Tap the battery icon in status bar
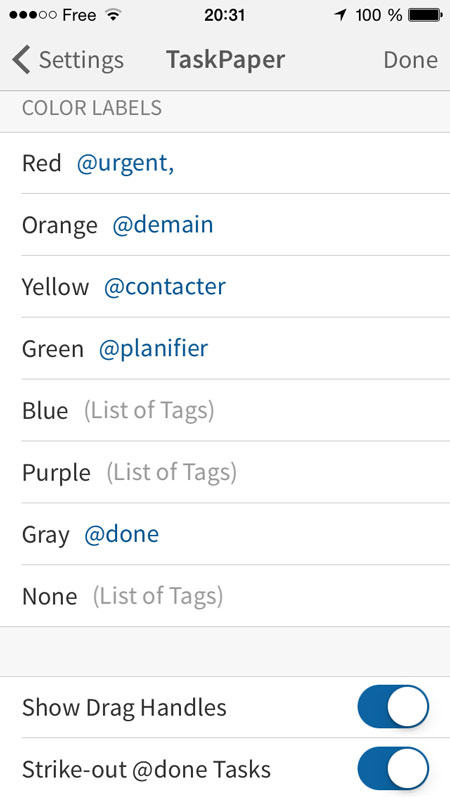450x799 pixels. click(x=425, y=15)
